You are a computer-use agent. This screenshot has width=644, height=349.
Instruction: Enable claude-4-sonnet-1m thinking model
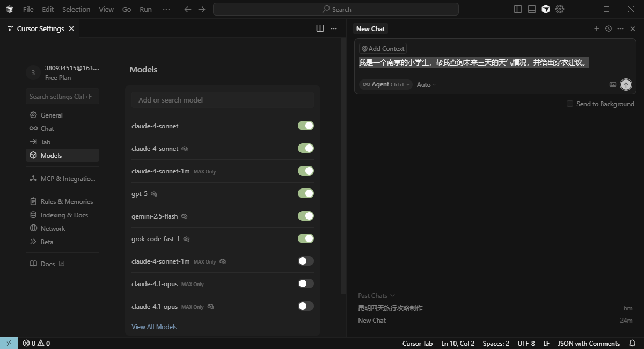coord(306,261)
